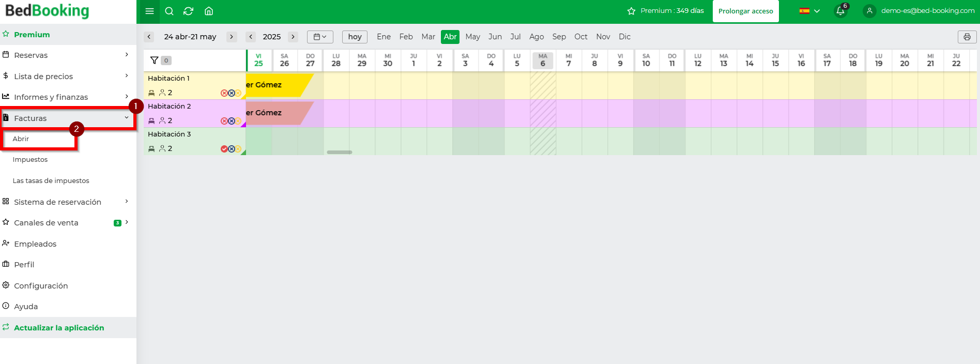
Task: Go to home via the house icon
Action: tap(209, 11)
